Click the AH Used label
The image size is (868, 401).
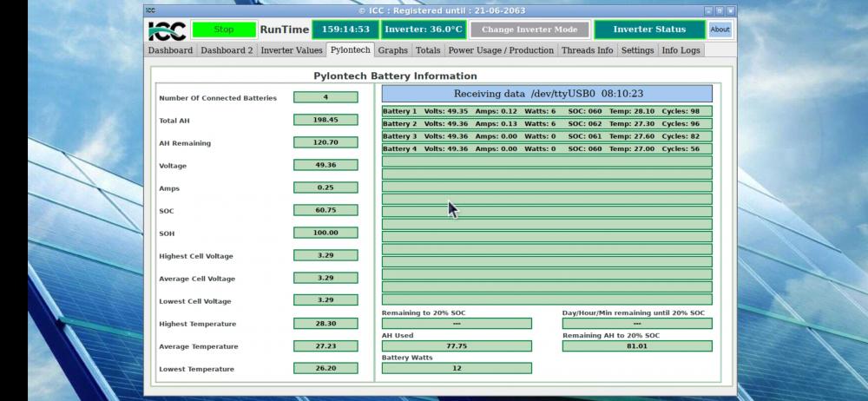pos(398,336)
